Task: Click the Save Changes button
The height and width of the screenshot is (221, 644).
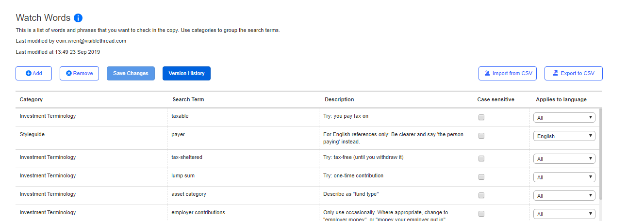Action: [x=131, y=73]
